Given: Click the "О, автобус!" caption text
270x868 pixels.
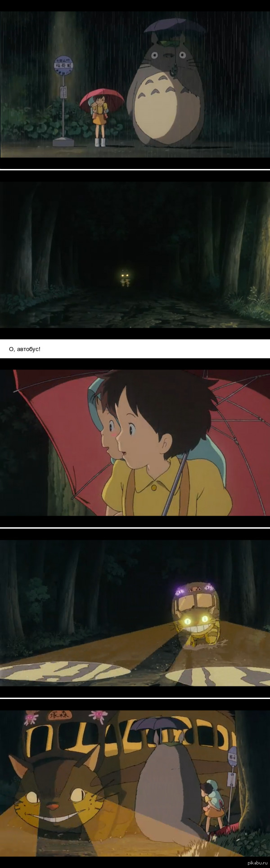Looking at the screenshot, I should (25, 349).
